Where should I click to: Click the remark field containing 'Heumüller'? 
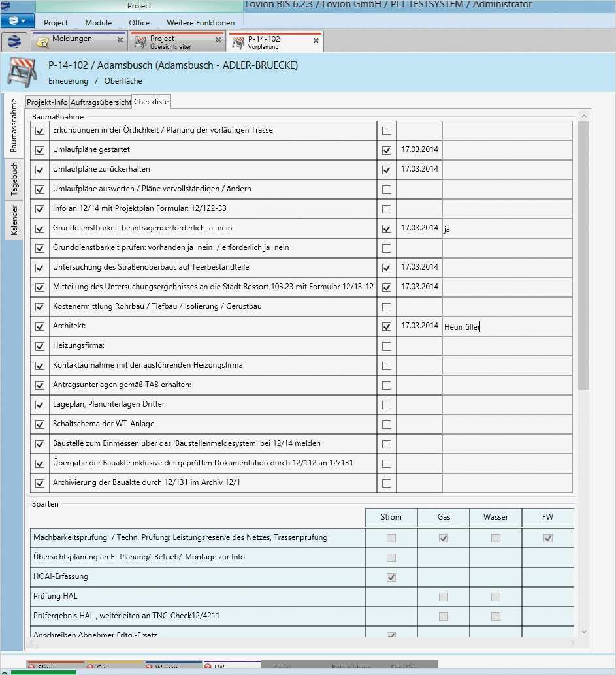click(x=507, y=327)
